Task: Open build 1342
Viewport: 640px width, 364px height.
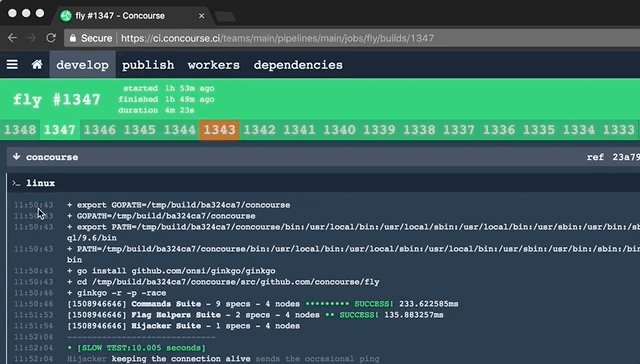Action: tap(260, 130)
